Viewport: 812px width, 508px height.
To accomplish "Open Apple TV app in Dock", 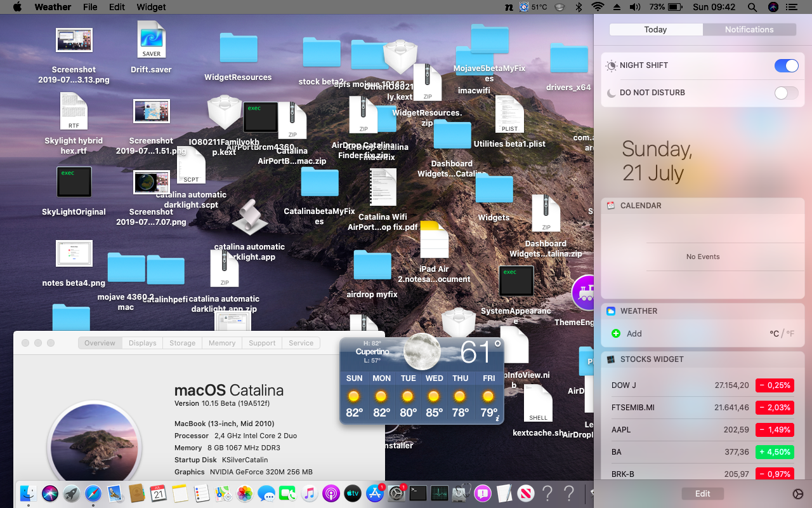I will click(353, 493).
